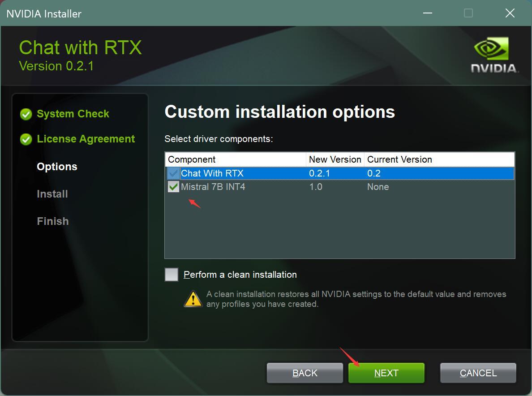Click Mistral current version None cell

pyautogui.click(x=378, y=187)
